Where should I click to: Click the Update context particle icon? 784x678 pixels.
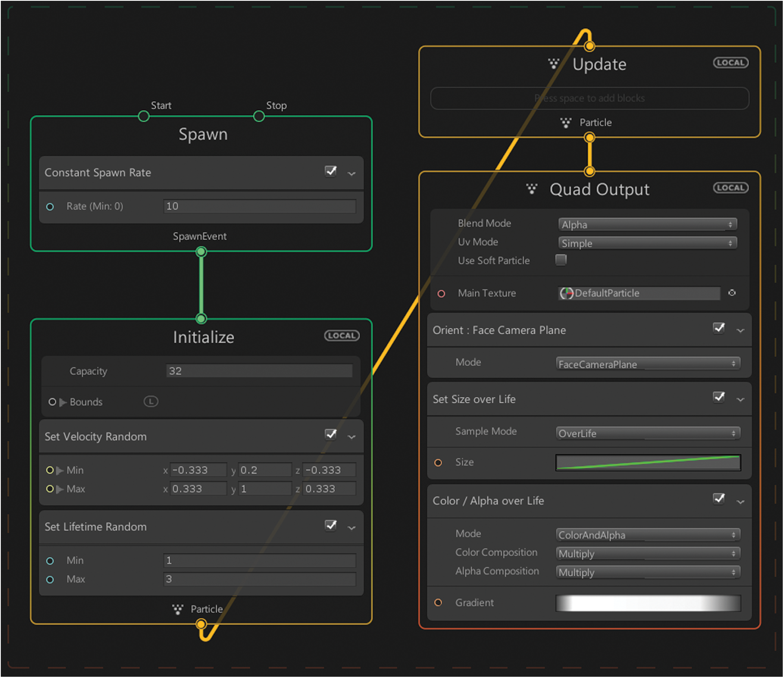[x=553, y=64]
